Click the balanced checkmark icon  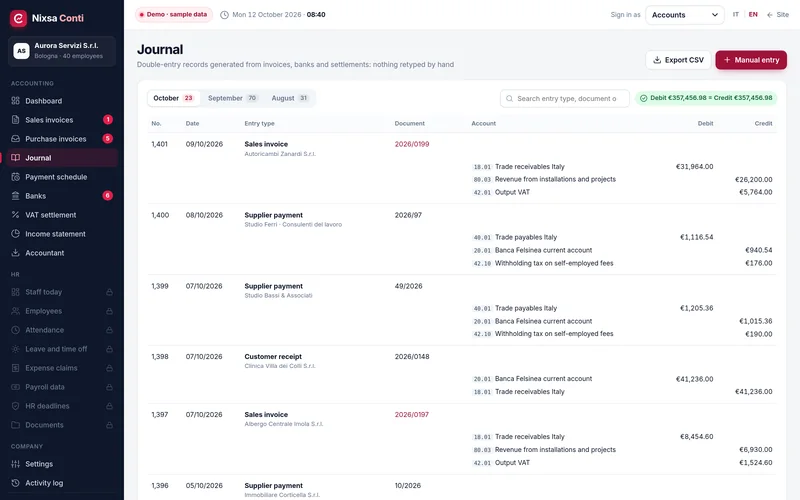(643, 98)
